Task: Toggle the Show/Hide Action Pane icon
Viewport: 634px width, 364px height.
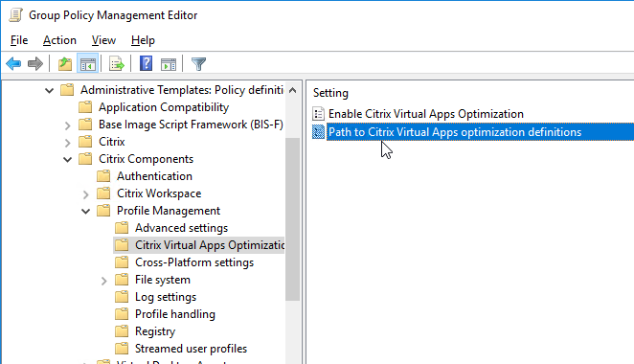Action: coord(169,64)
